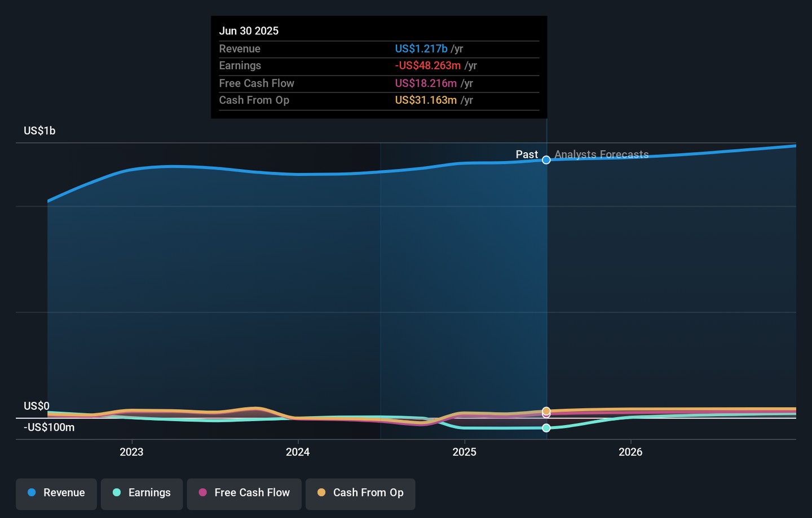
Task: Click the orange Cash From Op dot
Action: tap(321, 493)
